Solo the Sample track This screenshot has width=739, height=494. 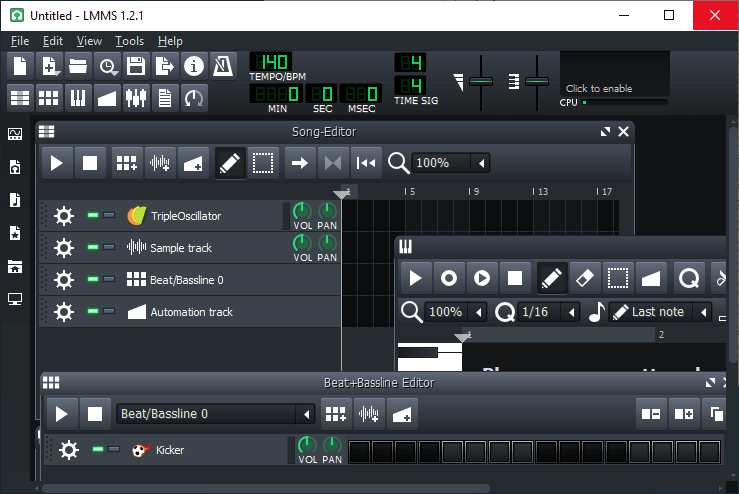coord(109,247)
